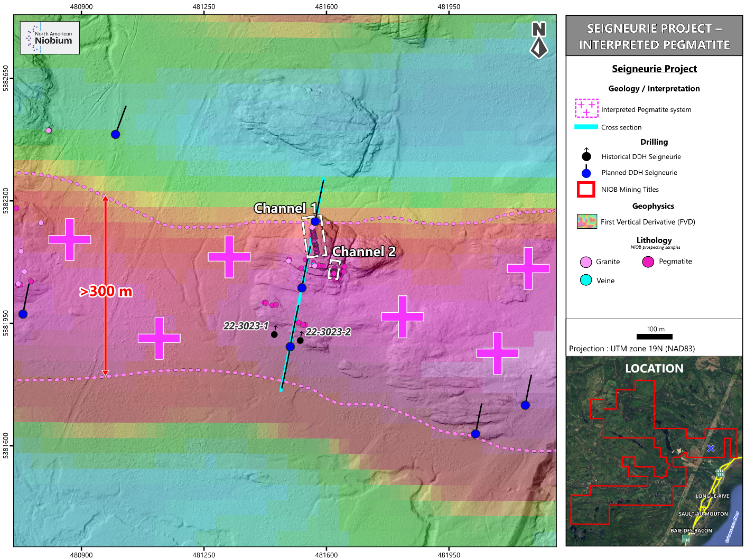
Task: Pick the Veine cyan legend circle
Action: (585, 280)
